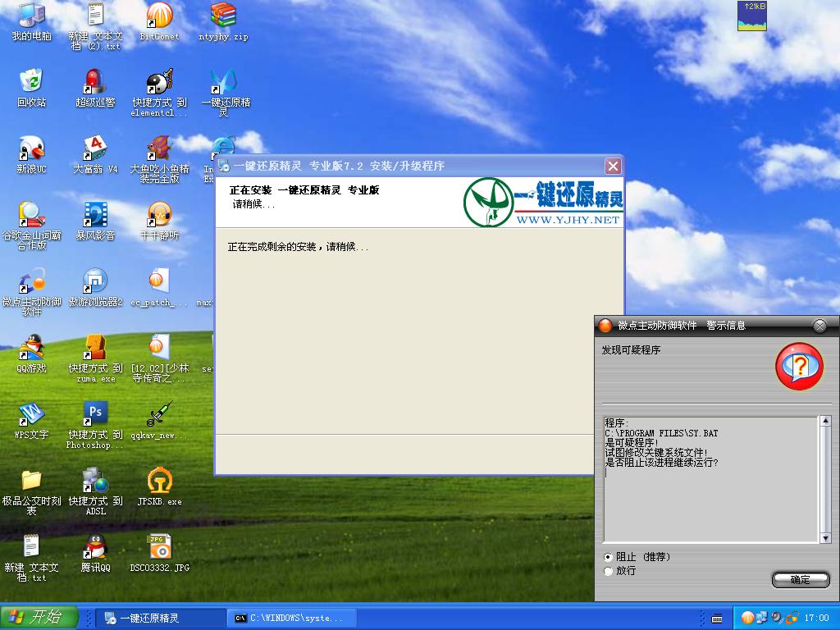The image size is (840, 630).
Task: Click the 发现可疑程序 heading text
Action: pyautogui.click(x=631, y=349)
